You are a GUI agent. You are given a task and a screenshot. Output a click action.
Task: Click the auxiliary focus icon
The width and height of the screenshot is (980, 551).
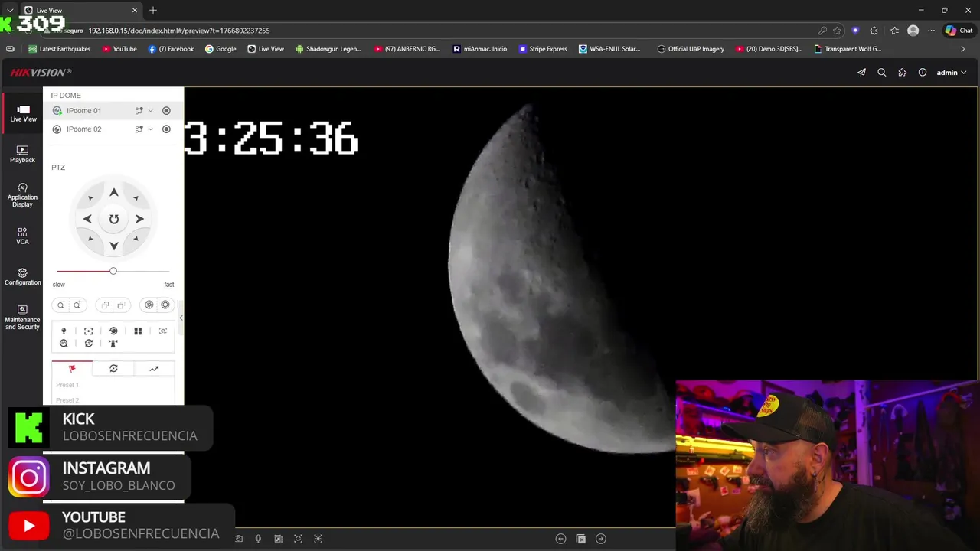(x=89, y=331)
